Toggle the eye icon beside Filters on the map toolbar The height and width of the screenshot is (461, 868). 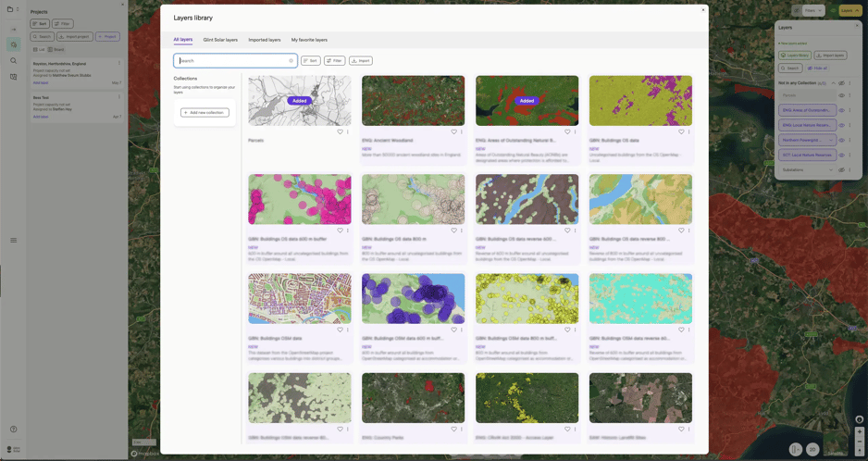pos(796,10)
